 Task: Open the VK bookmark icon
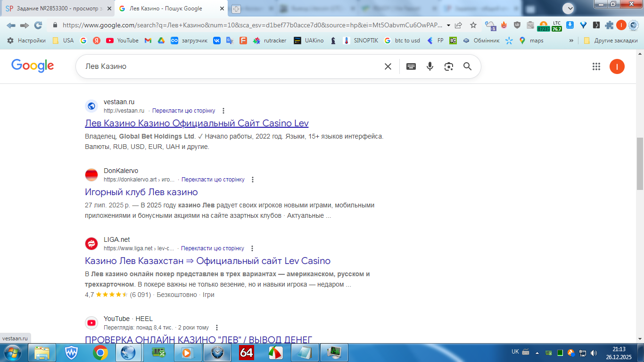(217, 41)
